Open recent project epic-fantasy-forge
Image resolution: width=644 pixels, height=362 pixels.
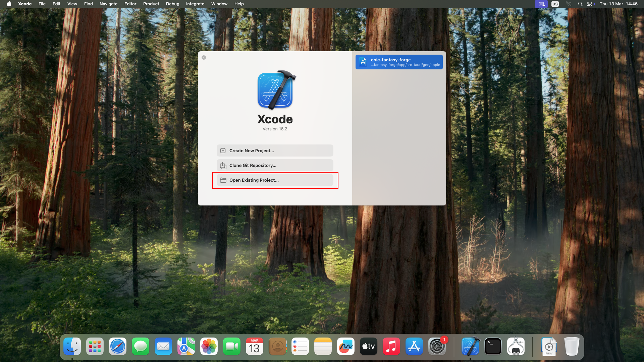tap(399, 62)
